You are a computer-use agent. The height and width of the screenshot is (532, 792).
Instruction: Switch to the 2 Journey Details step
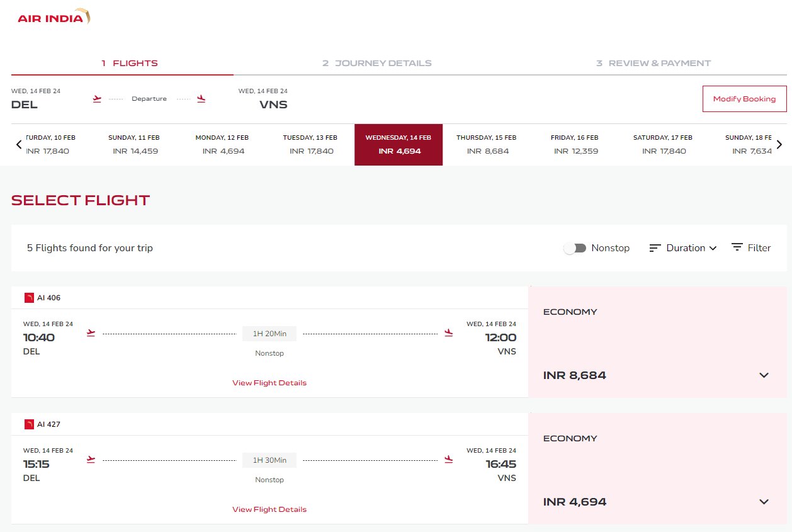pos(377,63)
